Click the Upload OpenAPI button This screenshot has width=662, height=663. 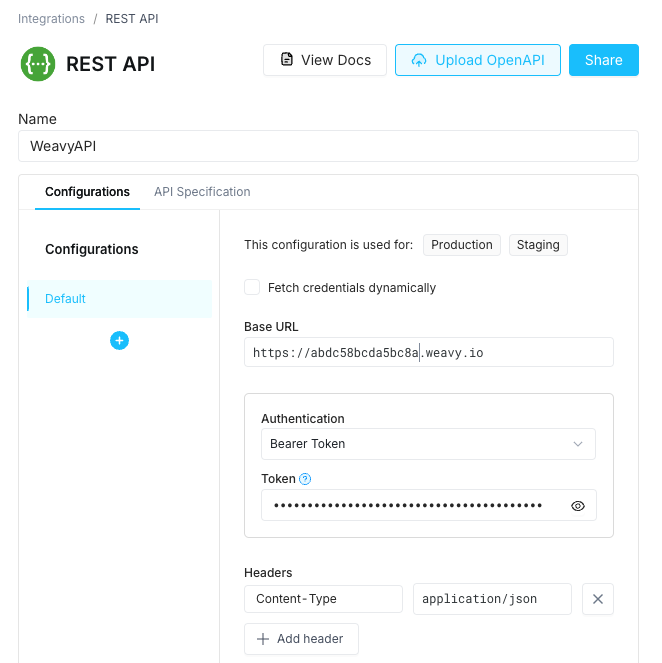(478, 60)
